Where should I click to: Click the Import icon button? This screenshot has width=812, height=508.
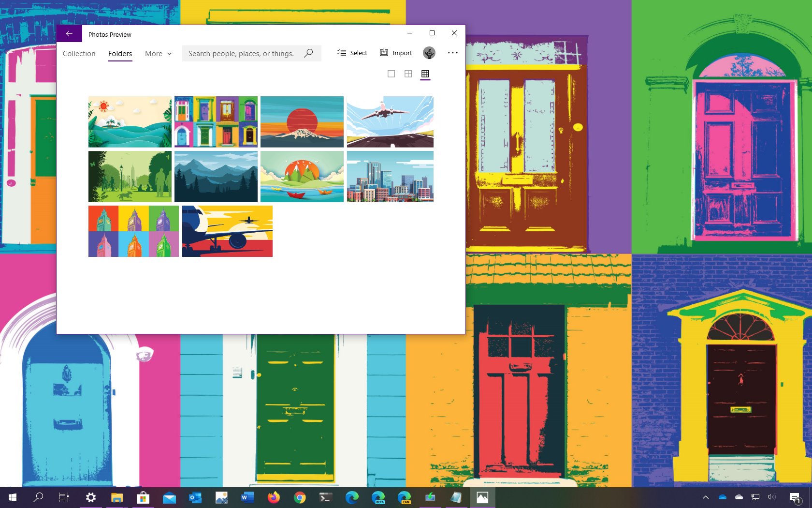395,53
